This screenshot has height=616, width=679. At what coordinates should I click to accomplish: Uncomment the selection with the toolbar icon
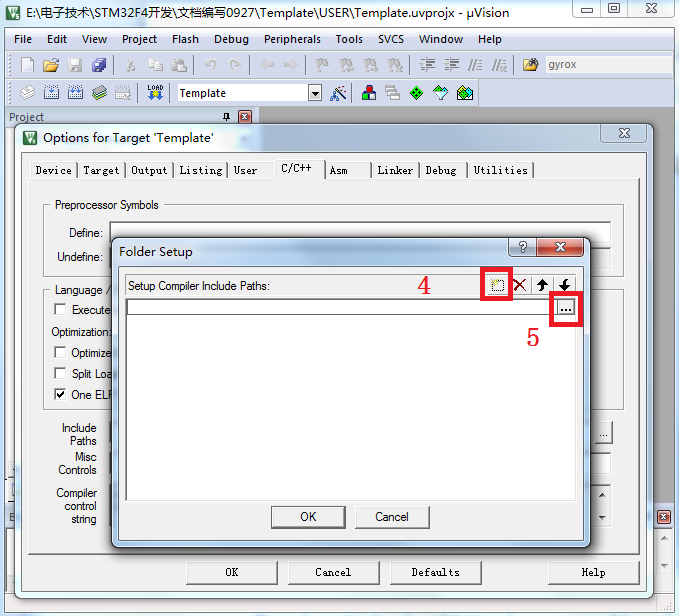(x=499, y=65)
